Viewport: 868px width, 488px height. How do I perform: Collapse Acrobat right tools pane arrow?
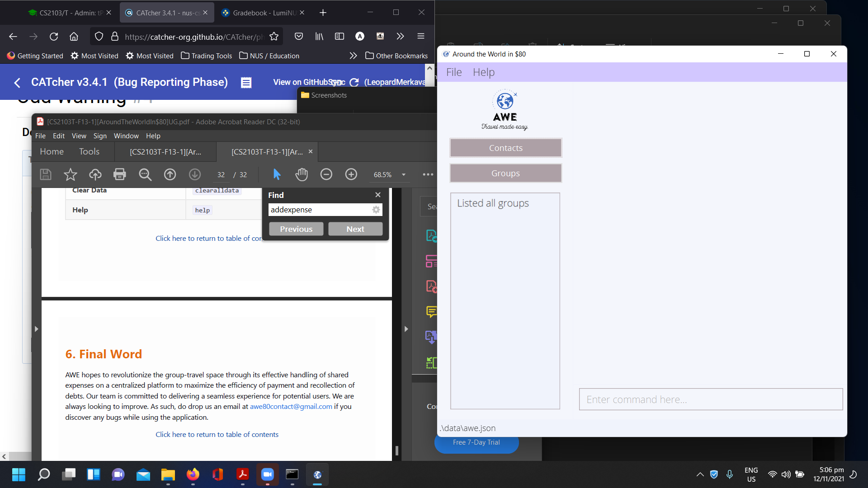tap(406, 329)
